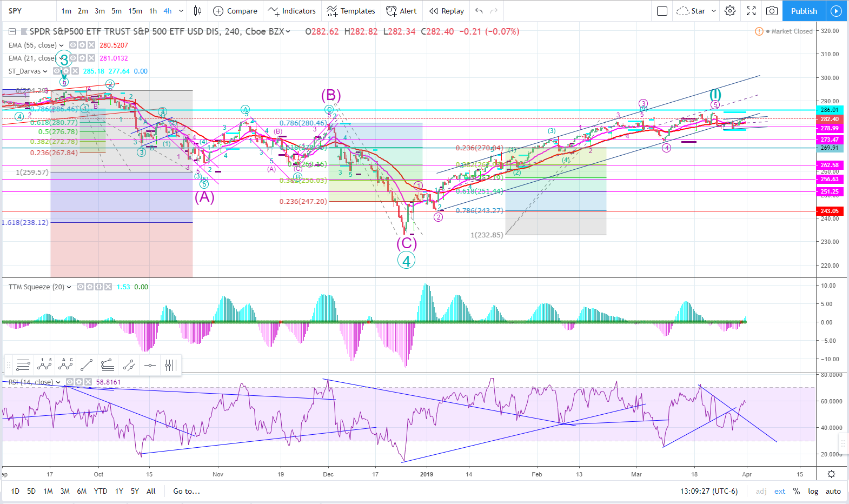Set date range to YTD
This screenshot has width=849, height=504.
(x=101, y=491)
